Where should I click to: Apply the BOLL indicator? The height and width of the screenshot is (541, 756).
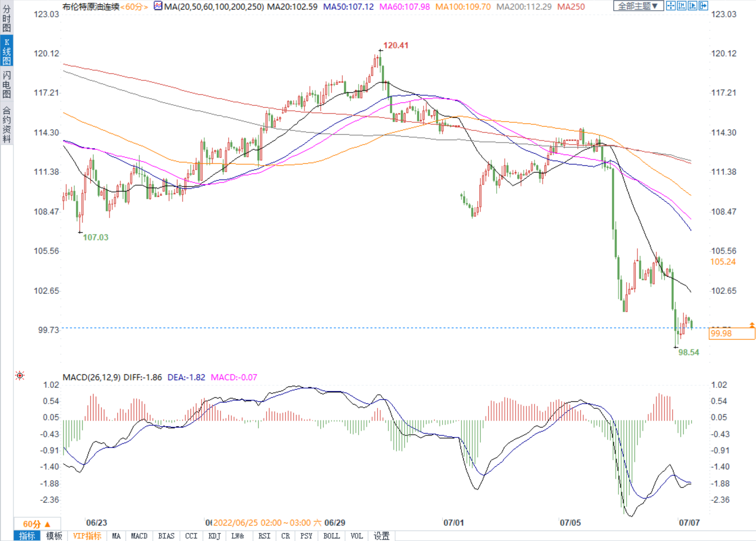coord(332,536)
